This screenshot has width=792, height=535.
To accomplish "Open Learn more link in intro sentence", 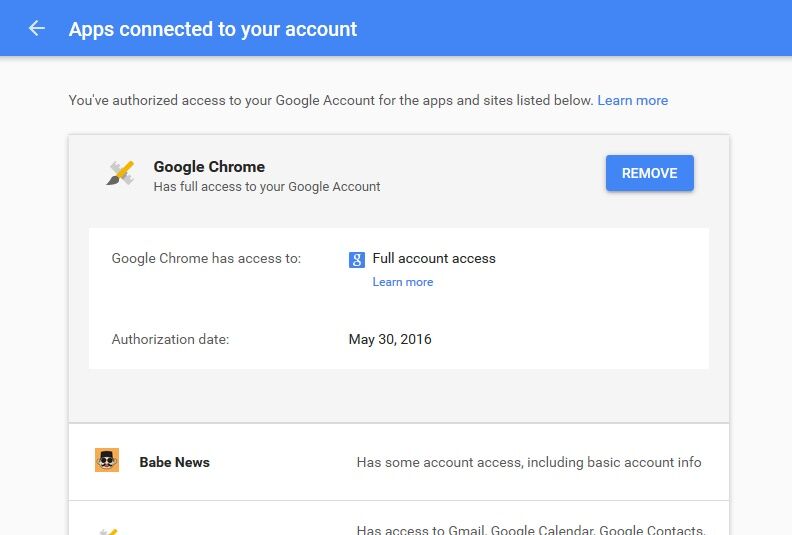I will coord(632,101).
